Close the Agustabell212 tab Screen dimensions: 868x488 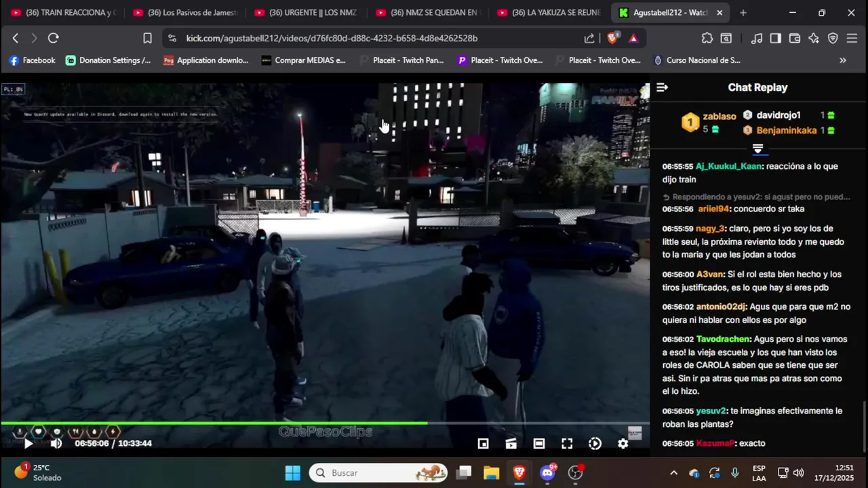click(x=719, y=13)
